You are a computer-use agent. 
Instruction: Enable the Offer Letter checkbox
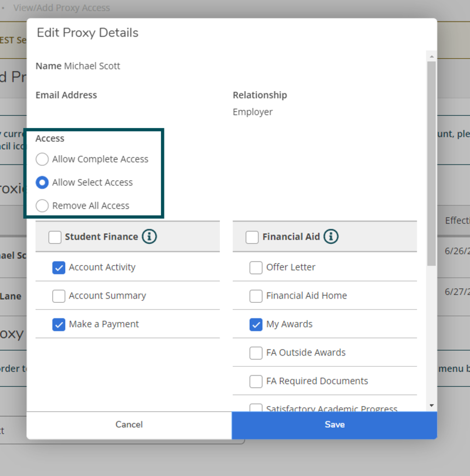[x=256, y=267]
